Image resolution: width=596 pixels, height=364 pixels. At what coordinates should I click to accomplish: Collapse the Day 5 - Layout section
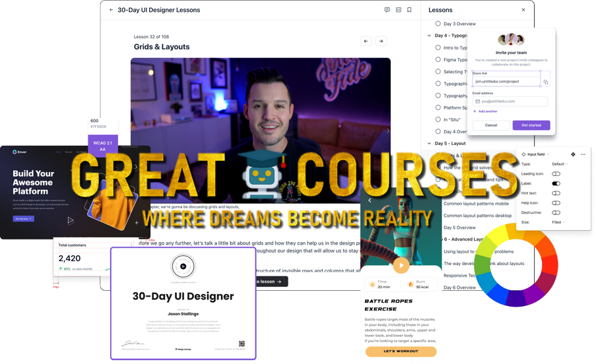[429, 144]
